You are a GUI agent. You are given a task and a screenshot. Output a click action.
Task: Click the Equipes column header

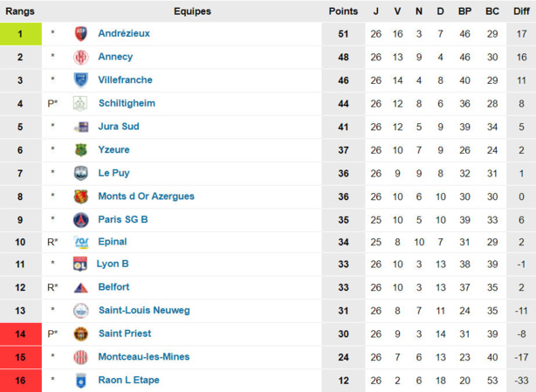point(192,11)
